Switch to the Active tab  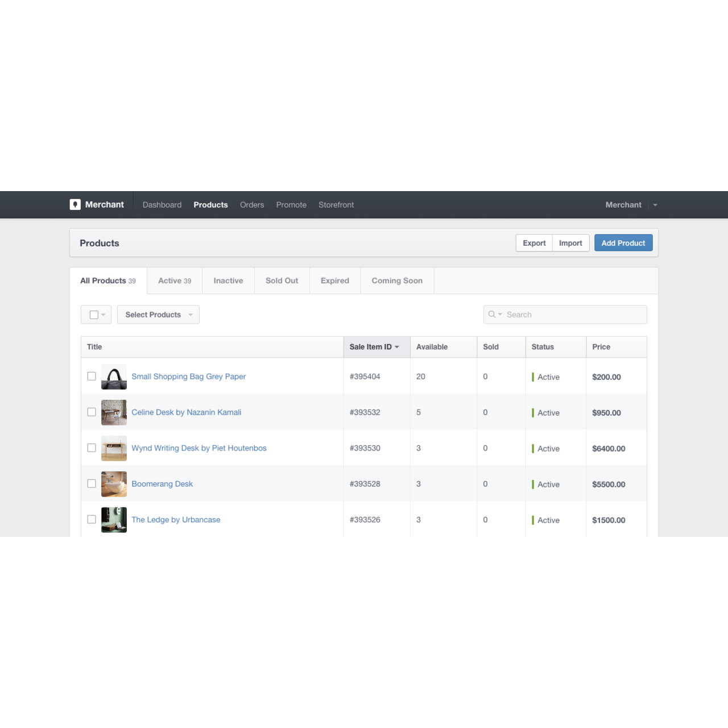174,280
